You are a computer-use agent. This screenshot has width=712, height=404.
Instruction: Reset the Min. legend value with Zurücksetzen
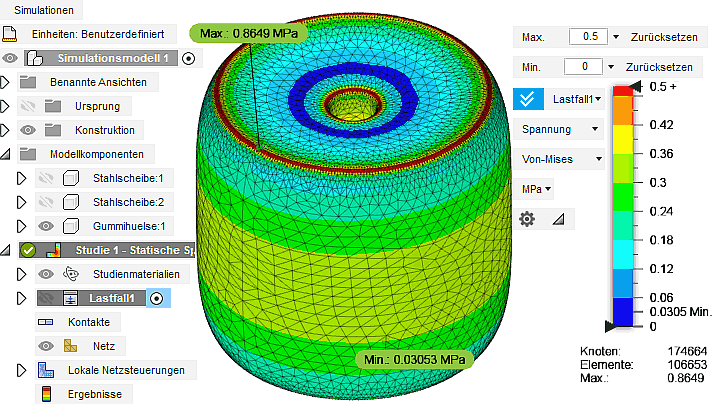click(x=659, y=67)
